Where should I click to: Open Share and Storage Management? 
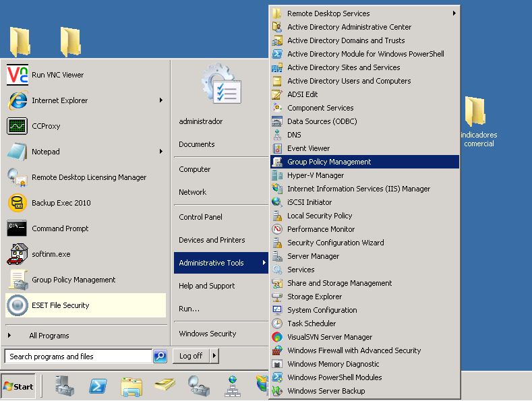coord(365,283)
